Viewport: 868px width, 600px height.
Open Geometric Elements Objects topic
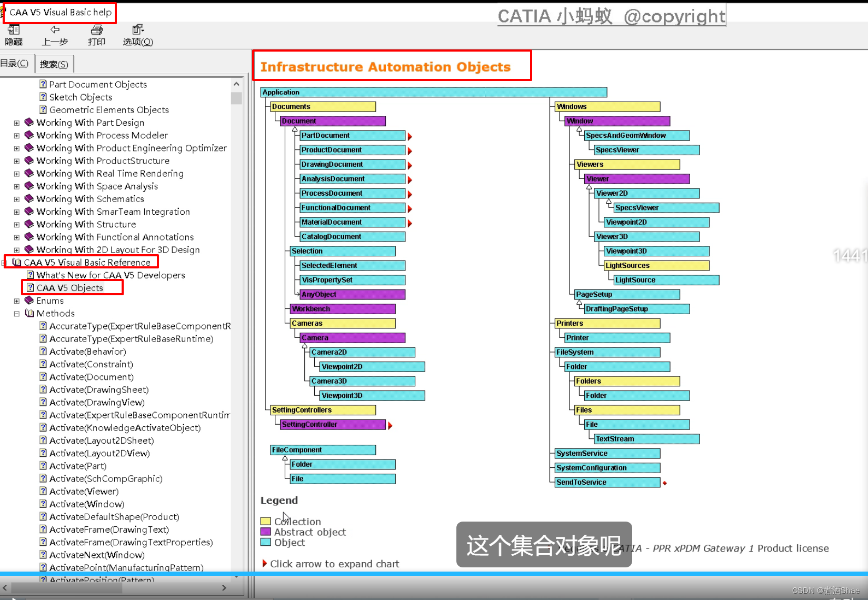coord(109,109)
